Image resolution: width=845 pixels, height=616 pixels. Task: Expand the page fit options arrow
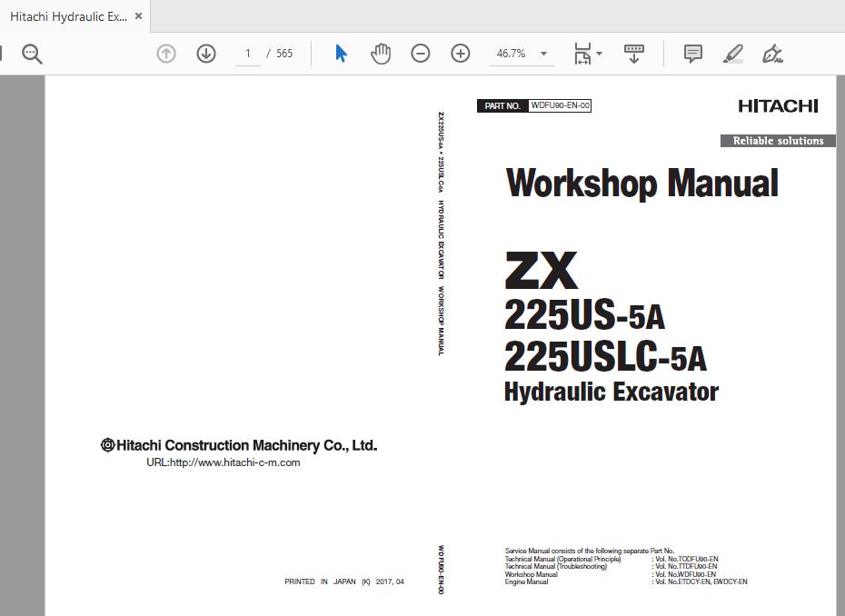tap(600, 54)
